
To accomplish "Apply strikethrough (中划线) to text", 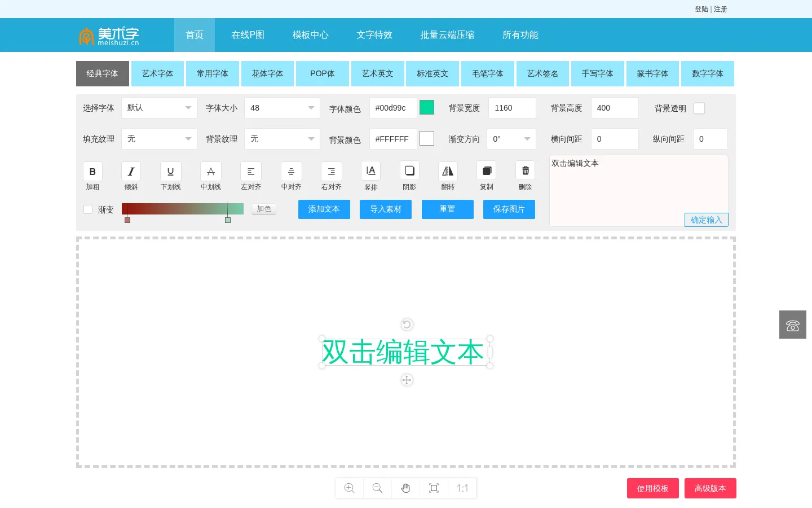I will [211, 172].
